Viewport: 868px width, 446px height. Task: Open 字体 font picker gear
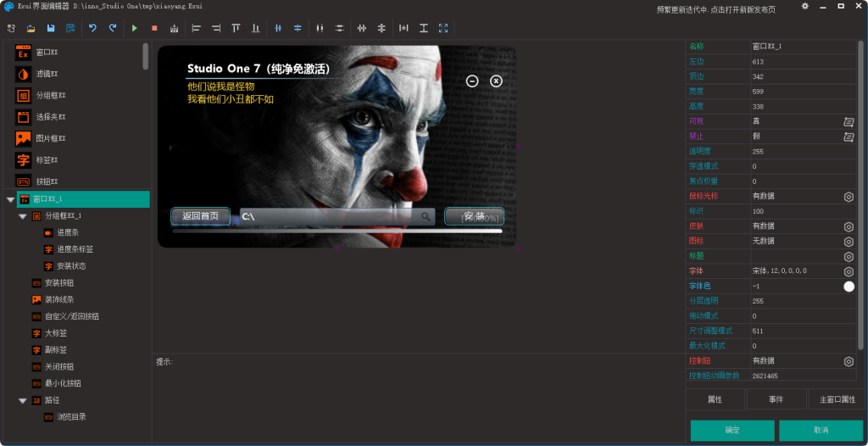click(848, 271)
